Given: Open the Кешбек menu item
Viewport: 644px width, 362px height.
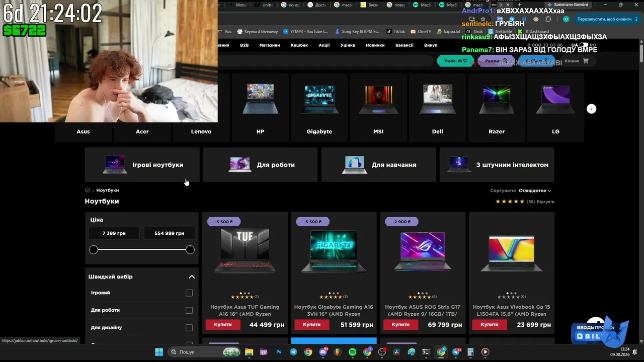Looking at the screenshot, I should (299, 45).
